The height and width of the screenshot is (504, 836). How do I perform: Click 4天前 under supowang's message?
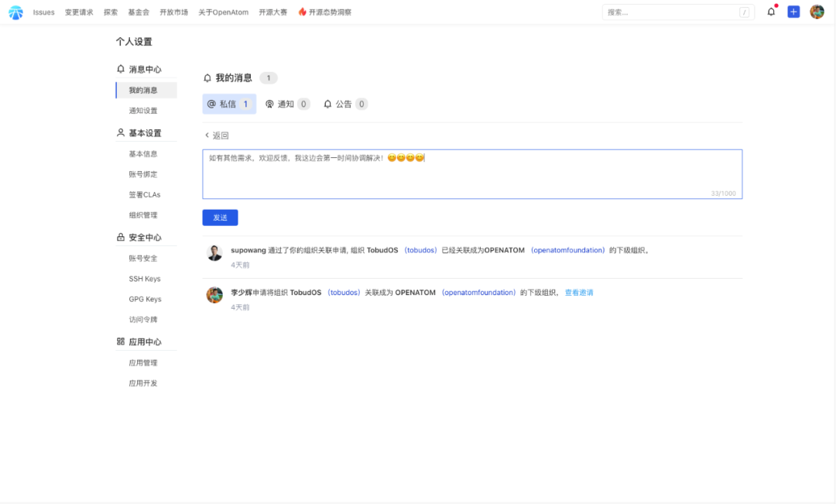[240, 265]
